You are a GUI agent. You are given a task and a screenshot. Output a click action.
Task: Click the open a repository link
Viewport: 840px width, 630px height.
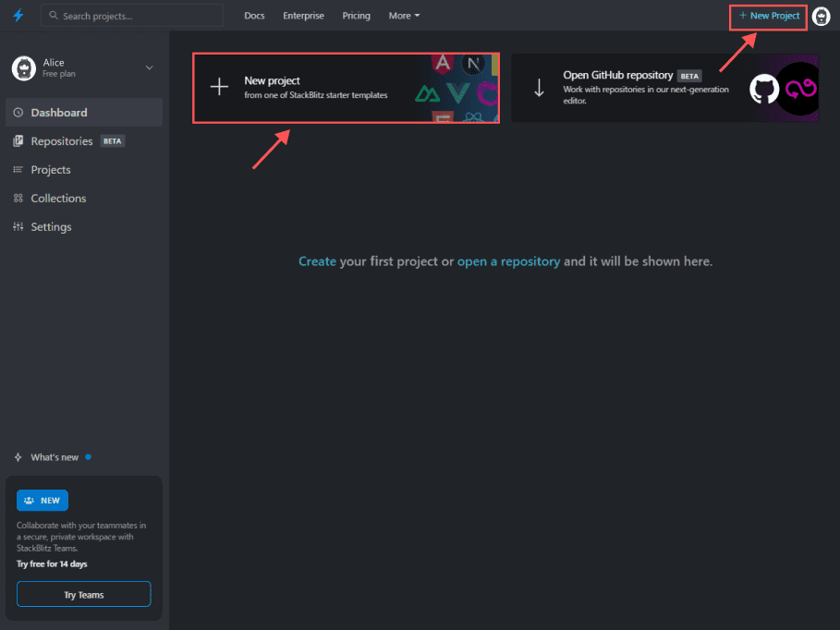[508, 261]
